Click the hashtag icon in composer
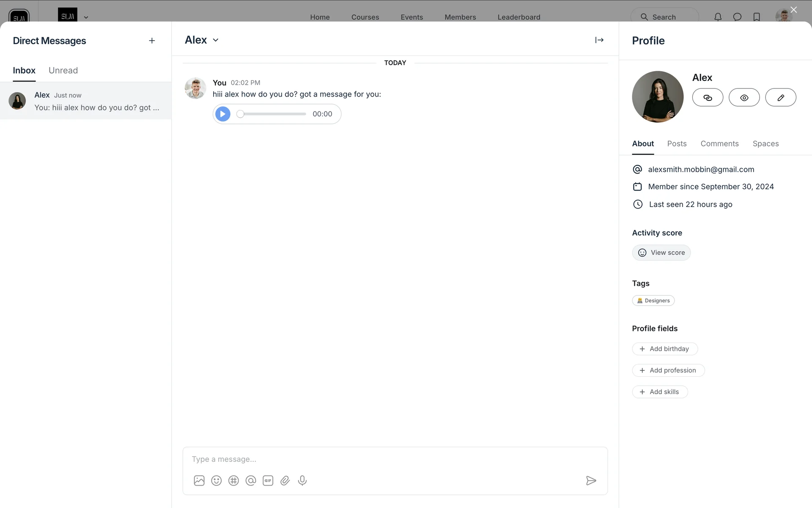Screen dimensions: 812x508 tap(233, 480)
